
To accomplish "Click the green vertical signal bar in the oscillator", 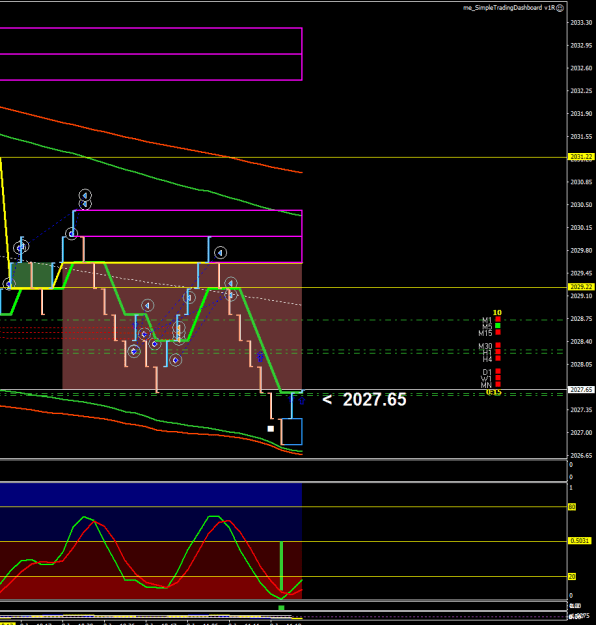I will tap(281, 566).
